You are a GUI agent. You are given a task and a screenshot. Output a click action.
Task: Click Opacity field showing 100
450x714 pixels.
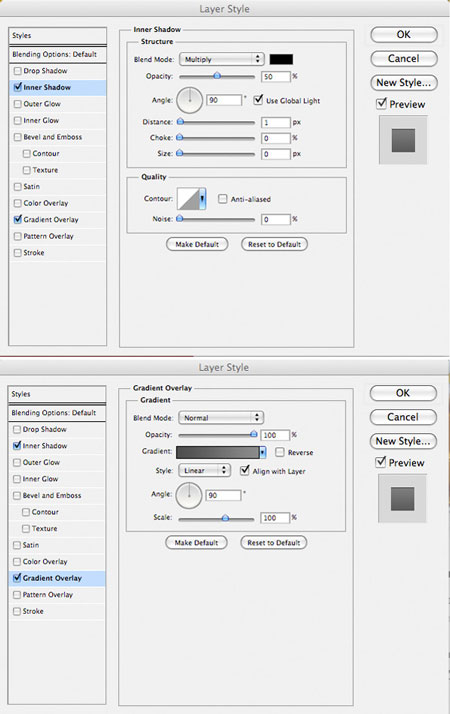(275, 435)
